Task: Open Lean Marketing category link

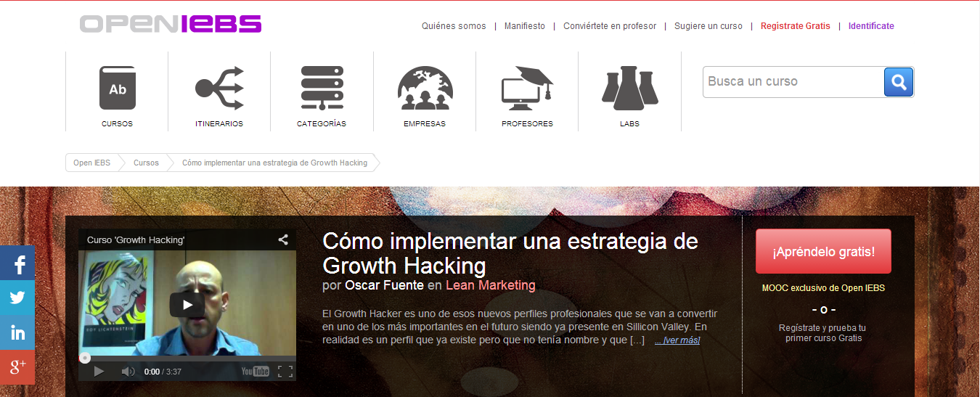Action: [490, 285]
